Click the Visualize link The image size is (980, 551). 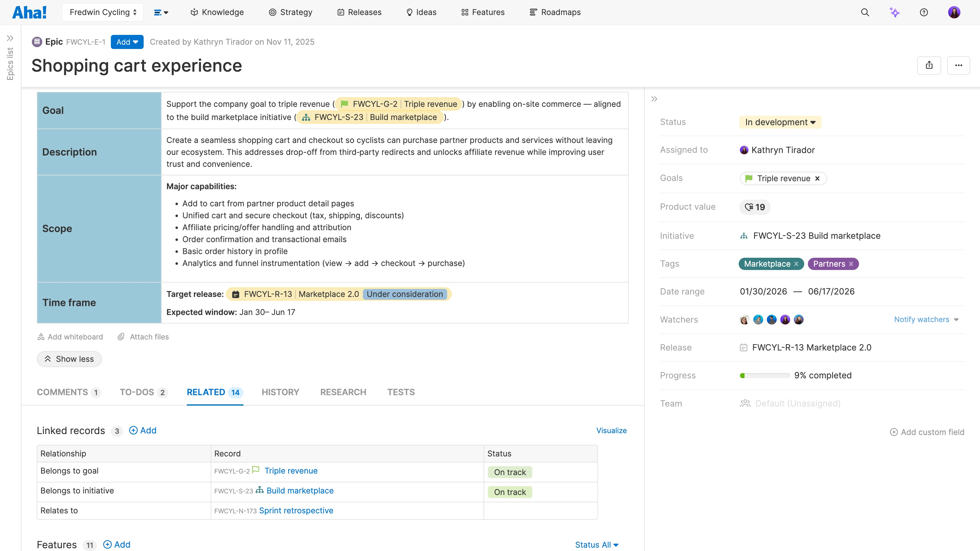point(611,430)
